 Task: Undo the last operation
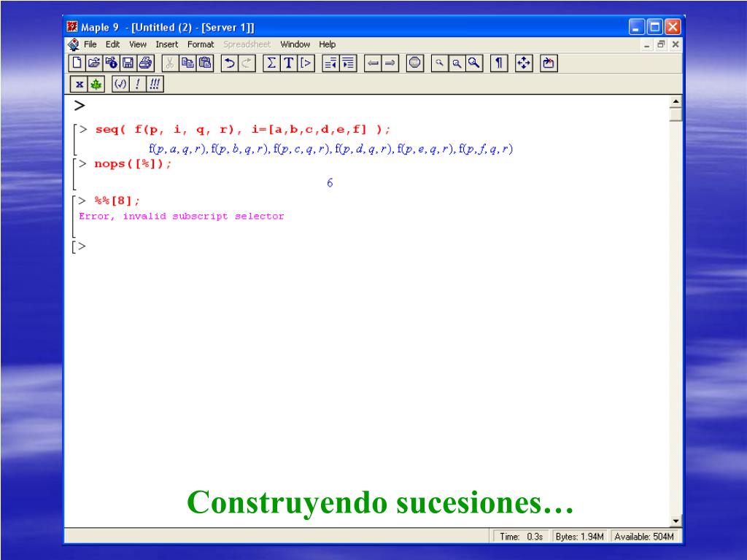click(230, 63)
